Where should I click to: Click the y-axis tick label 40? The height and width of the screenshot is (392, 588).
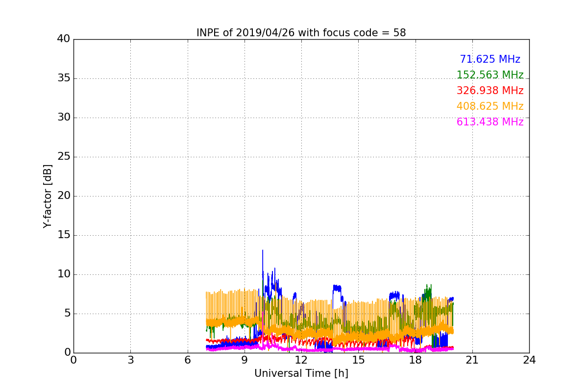tap(64, 39)
